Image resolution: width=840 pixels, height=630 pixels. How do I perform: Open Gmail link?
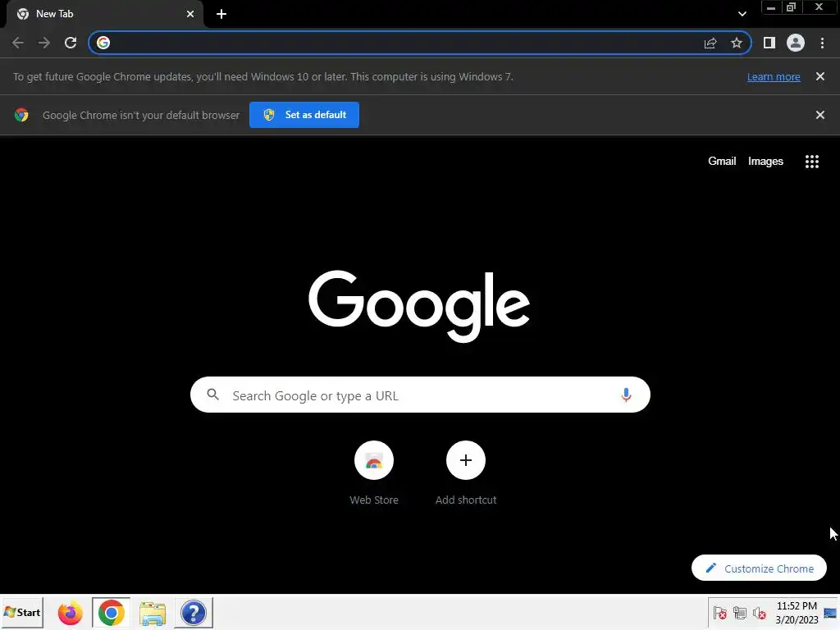click(722, 162)
